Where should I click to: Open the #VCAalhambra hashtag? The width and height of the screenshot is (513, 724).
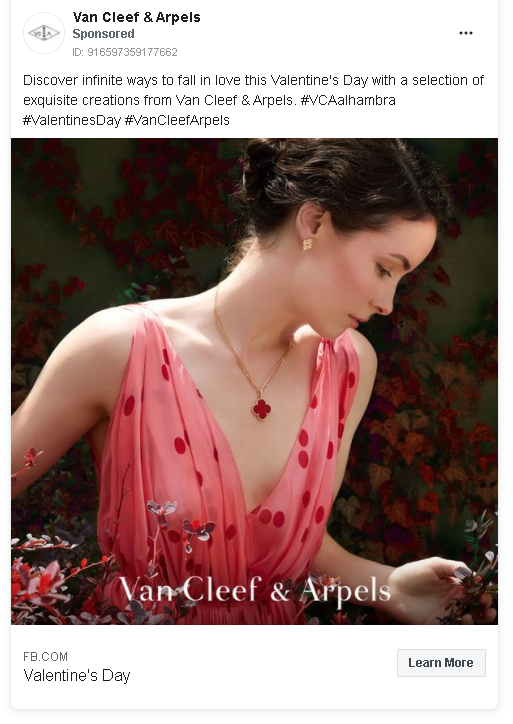(x=348, y=100)
